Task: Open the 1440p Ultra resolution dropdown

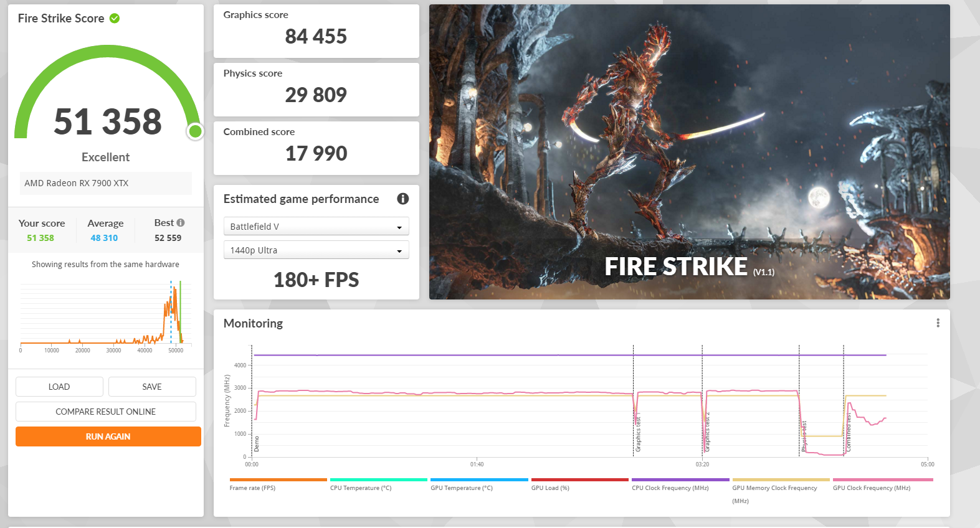Action: [316, 250]
